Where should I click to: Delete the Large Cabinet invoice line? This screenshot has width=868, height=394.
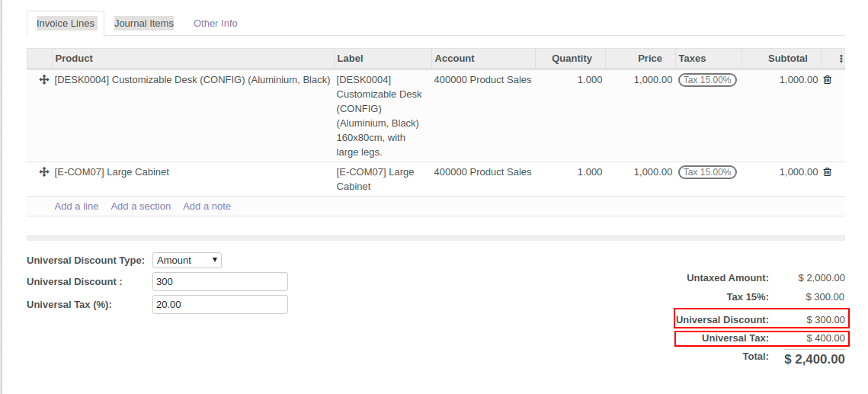pyautogui.click(x=827, y=172)
